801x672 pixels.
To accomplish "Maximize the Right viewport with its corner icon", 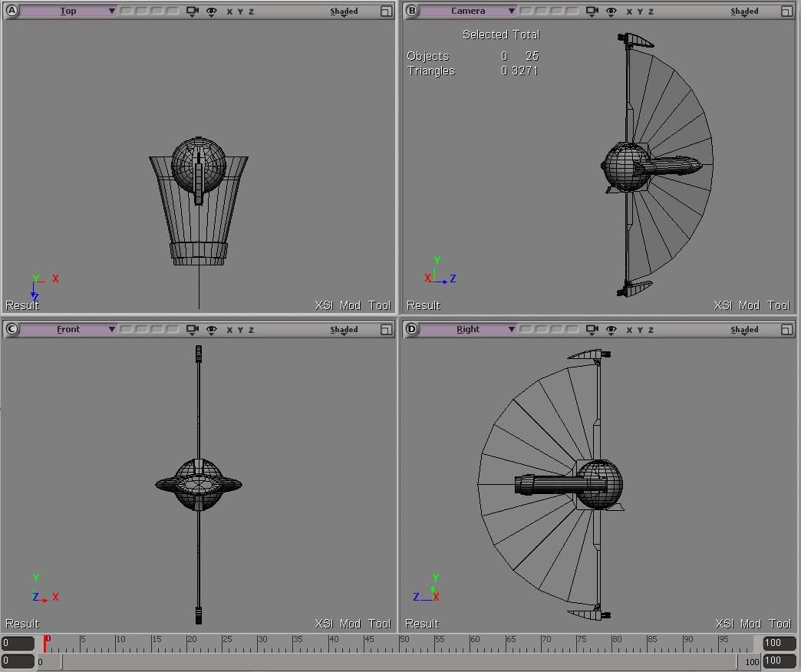I will (786, 330).
